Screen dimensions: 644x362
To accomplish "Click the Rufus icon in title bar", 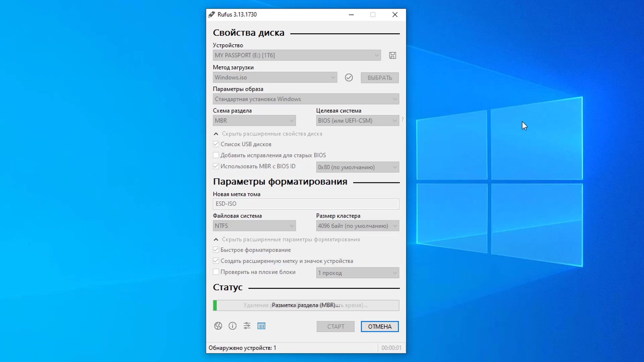I will coord(211,14).
